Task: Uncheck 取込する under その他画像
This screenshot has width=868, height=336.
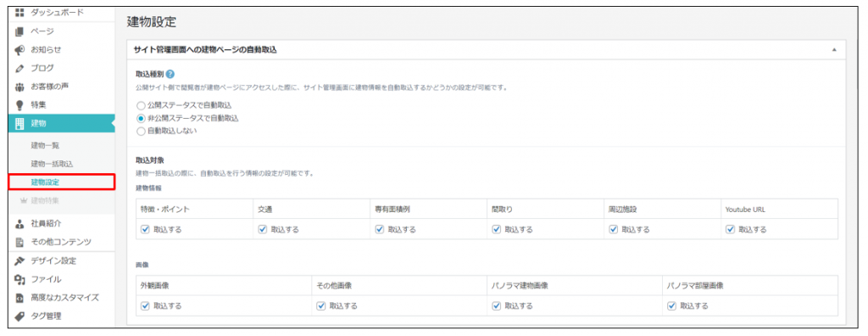Action: pos(321,305)
